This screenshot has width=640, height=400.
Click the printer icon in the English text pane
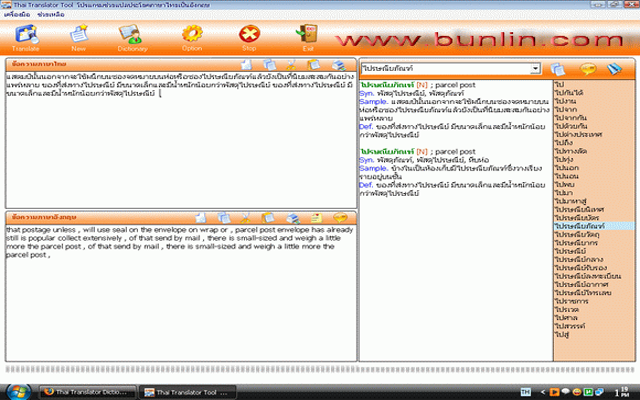tap(293, 218)
